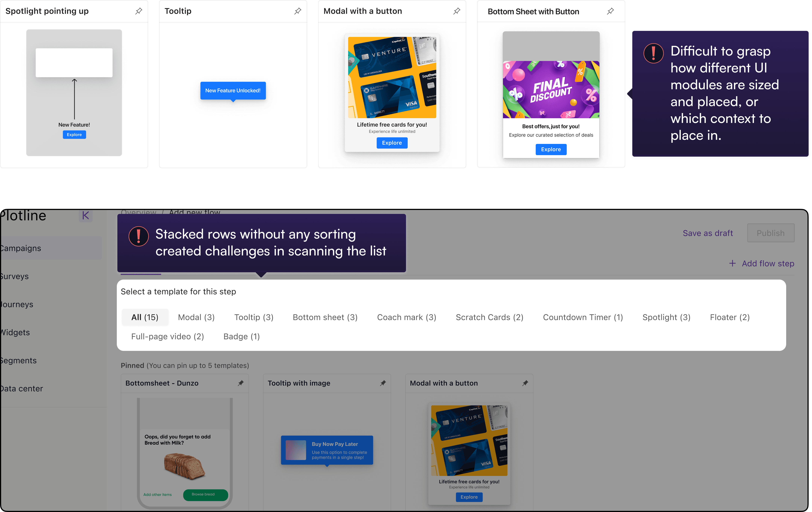
Task: Open the Full-page video (2) tab
Action: tap(167, 336)
